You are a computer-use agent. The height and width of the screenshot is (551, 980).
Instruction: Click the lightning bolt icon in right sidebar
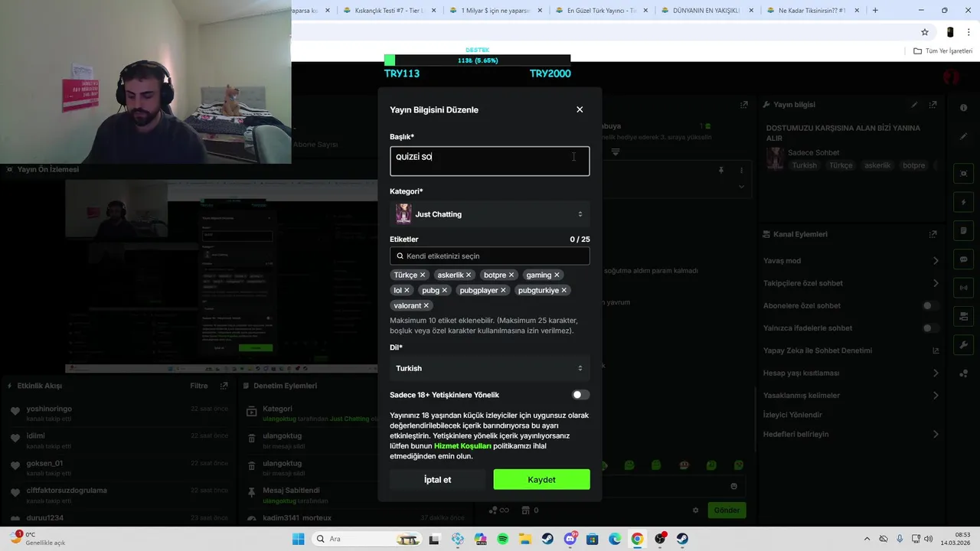[963, 203]
